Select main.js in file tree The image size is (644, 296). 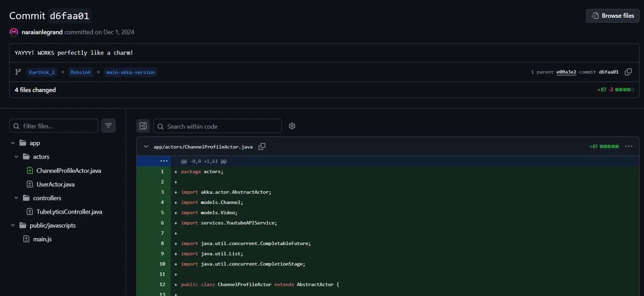click(x=42, y=239)
